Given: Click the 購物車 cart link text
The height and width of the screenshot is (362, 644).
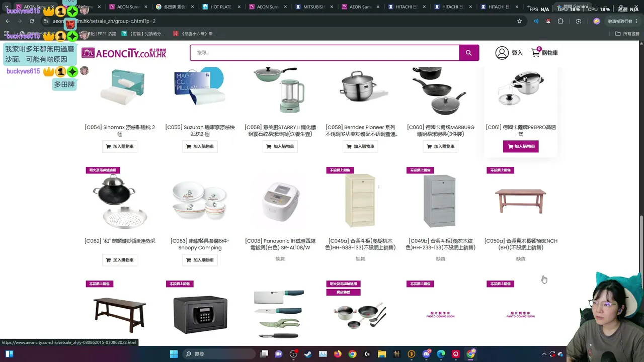Looking at the screenshot, I should 549,53.
